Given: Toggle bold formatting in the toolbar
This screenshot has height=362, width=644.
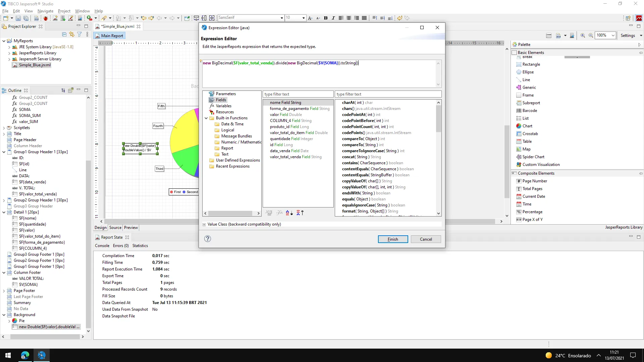Looking at the screenshot, I should click(325, 18).
